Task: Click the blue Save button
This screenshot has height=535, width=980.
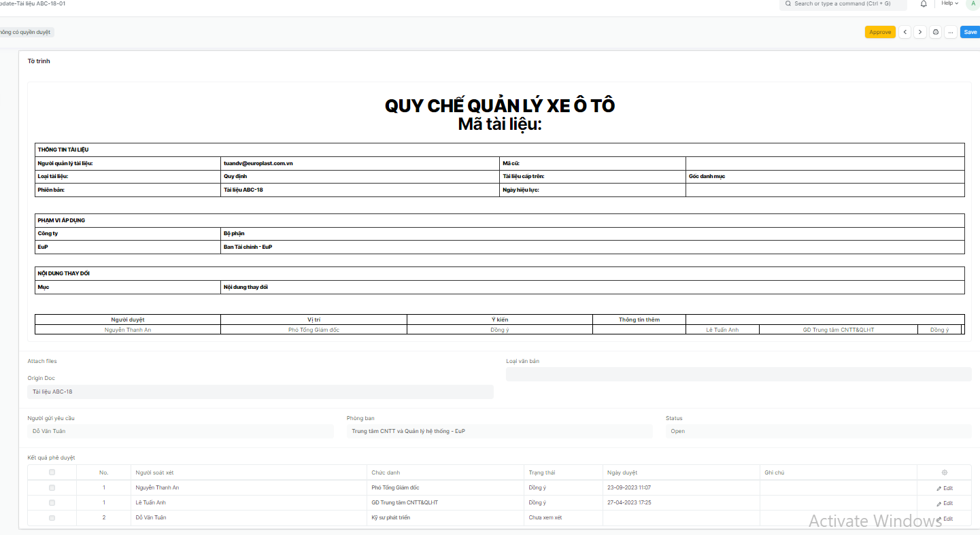Action: [970, 32]
